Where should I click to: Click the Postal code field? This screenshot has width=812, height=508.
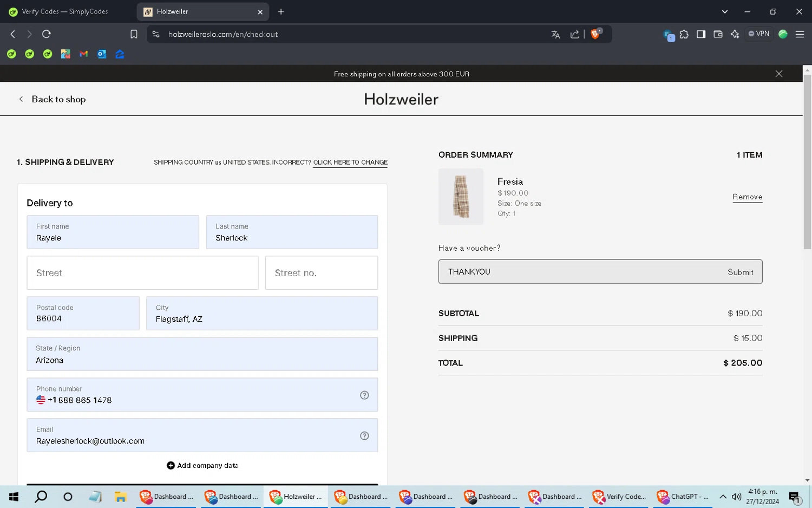83,314
